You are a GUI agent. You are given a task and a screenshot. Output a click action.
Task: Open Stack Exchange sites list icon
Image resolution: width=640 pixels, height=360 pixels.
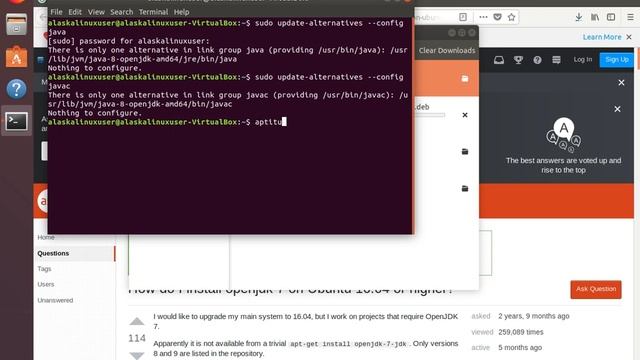click(x=556, y=60)
